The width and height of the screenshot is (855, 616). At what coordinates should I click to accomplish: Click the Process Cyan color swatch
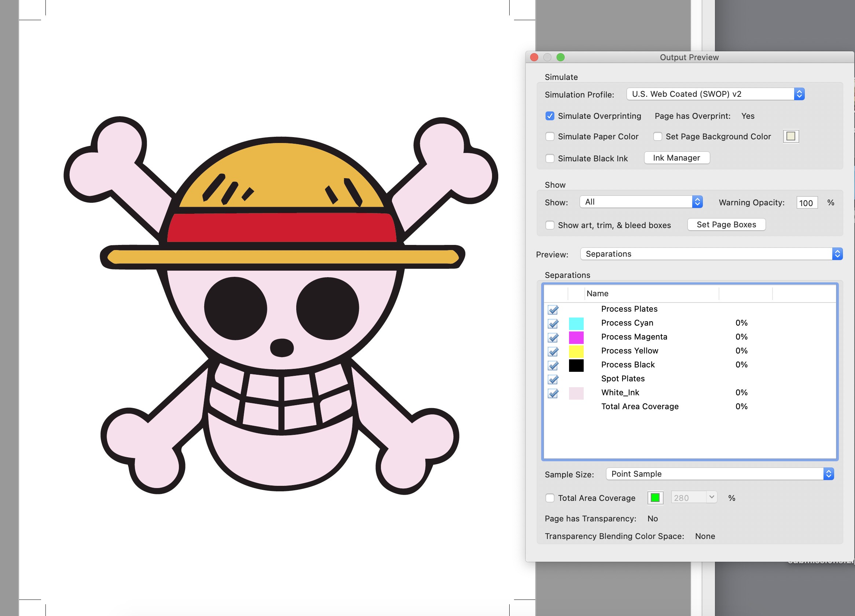576,323
